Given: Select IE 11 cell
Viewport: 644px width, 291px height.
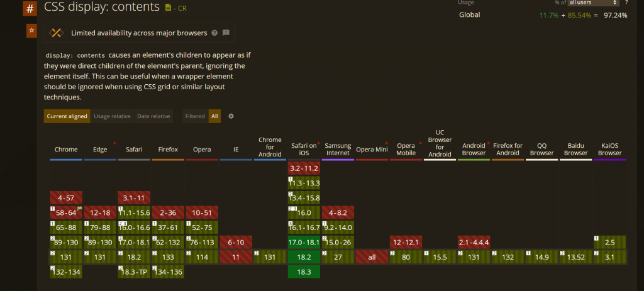Looking at the screenshot, I should click(x=236, y=257).
